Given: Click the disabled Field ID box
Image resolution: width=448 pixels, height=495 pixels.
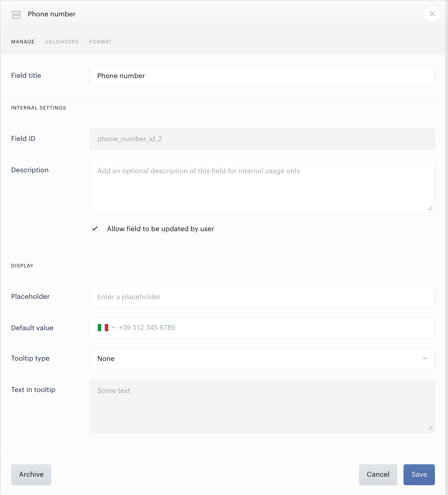Looking at the screenshot, I should (x=262, y=139).
